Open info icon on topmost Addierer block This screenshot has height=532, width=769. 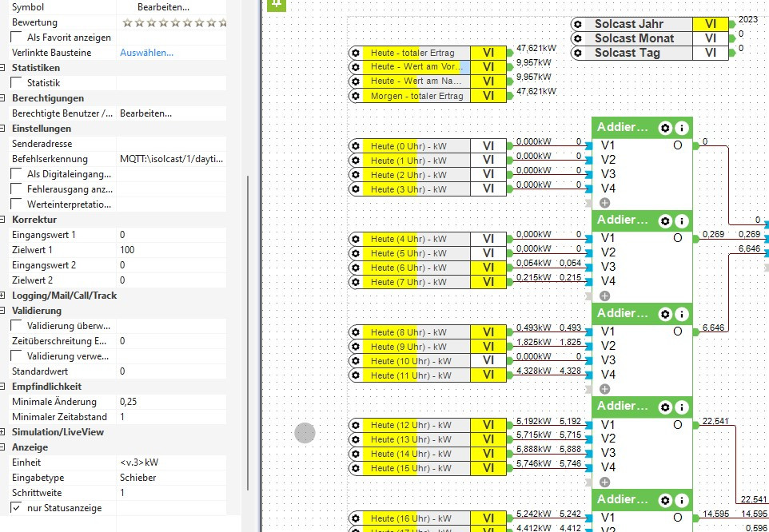point(681,128)
